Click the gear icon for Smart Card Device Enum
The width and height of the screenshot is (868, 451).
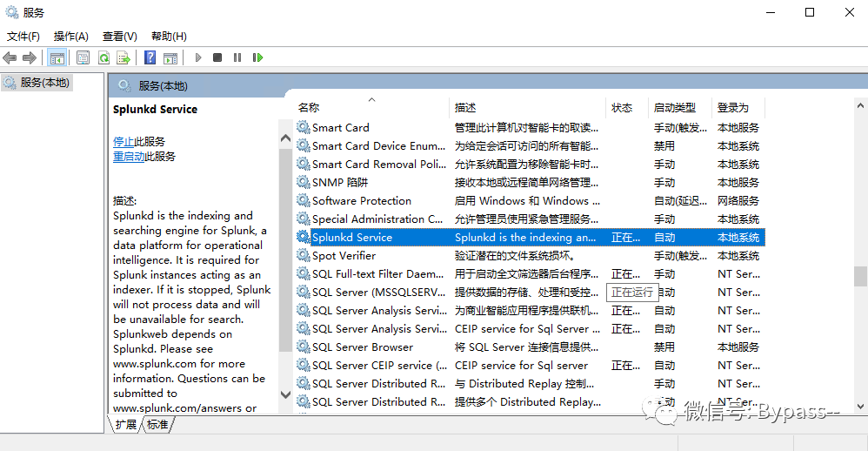[x=304, y=145]
